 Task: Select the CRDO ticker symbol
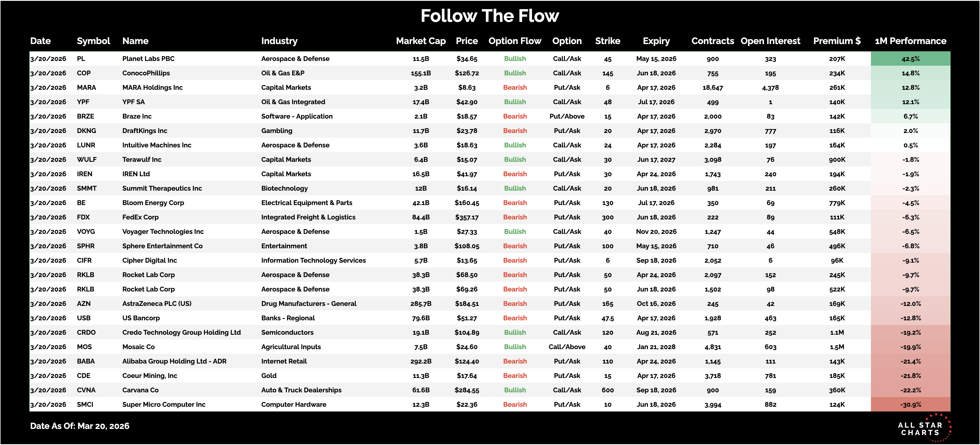86,333
